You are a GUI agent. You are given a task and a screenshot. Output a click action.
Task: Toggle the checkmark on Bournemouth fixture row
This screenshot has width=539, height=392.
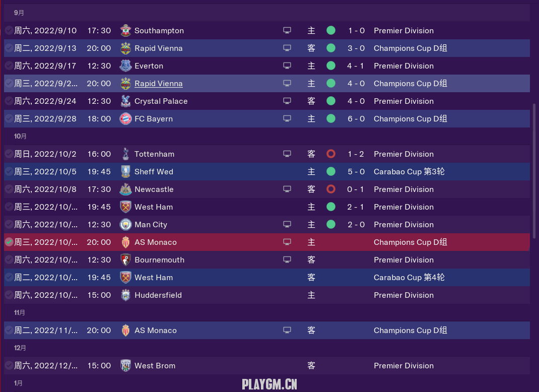(9, 260)
